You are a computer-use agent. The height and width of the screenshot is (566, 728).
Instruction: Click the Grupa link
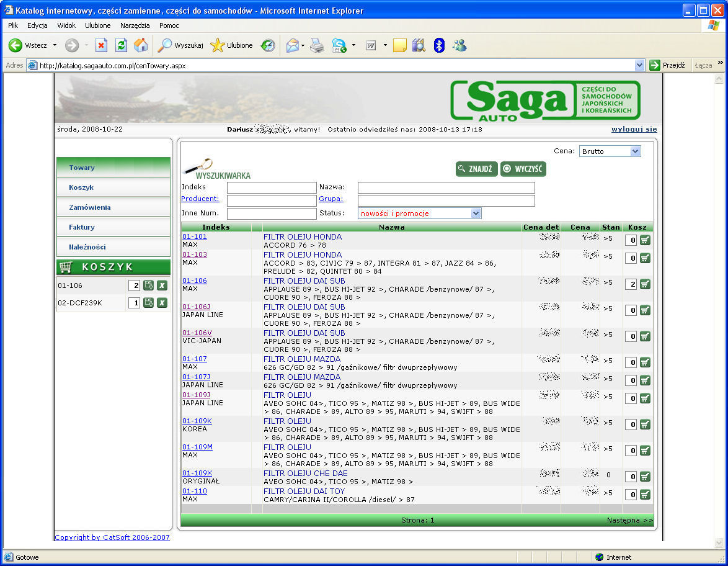point(331,199)
